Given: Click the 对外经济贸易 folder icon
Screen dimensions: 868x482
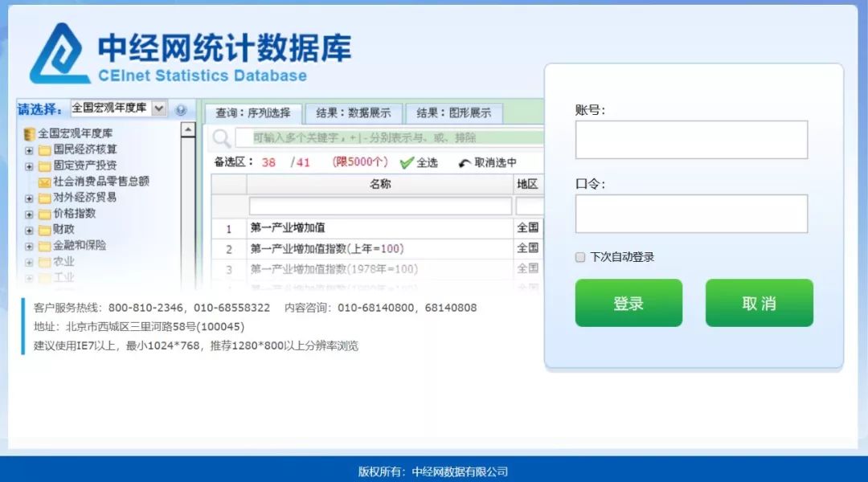Looking at the screenshot, I should click(45, 198).
